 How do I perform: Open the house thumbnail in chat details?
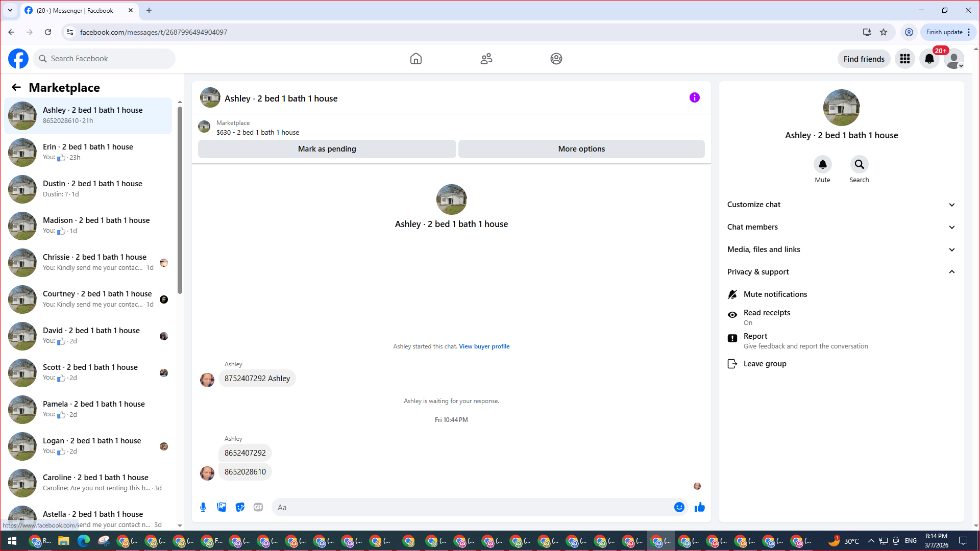pos(842,108)
